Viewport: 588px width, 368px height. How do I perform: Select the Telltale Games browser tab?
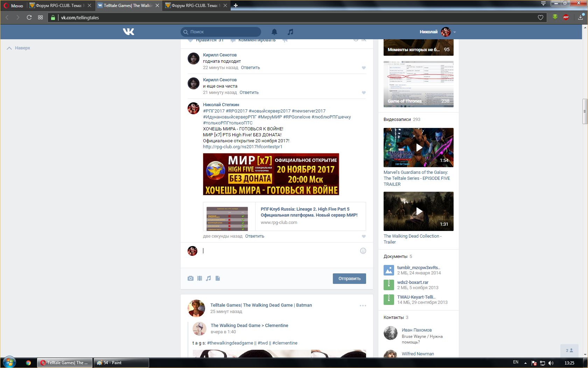128,6
